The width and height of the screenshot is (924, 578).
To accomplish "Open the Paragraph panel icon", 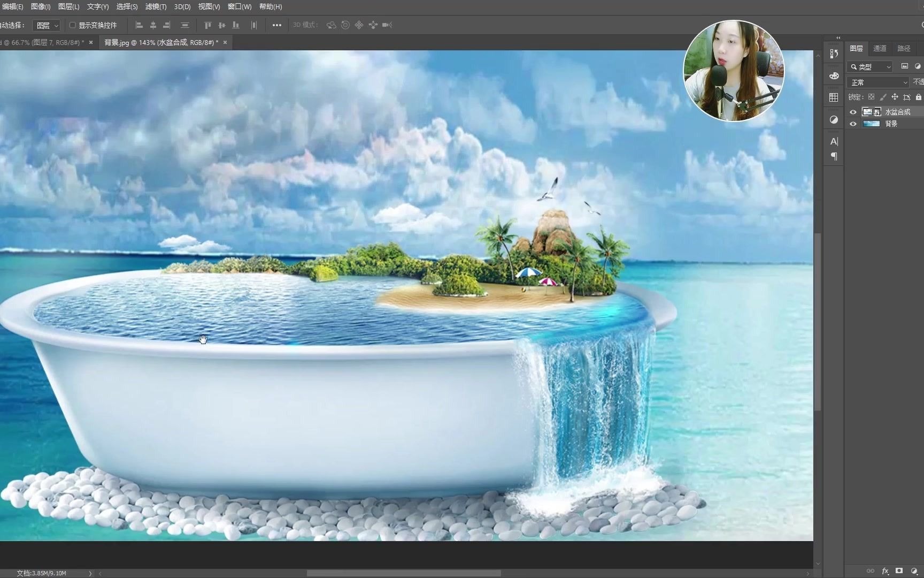I will 834,156.
